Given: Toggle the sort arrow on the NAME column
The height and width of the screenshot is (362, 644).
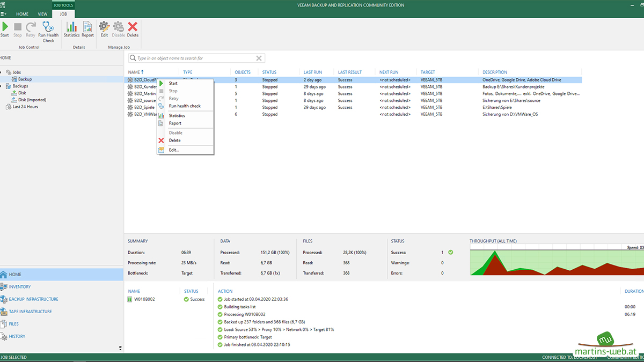Looking at the screenshot, I should [143, 72].
